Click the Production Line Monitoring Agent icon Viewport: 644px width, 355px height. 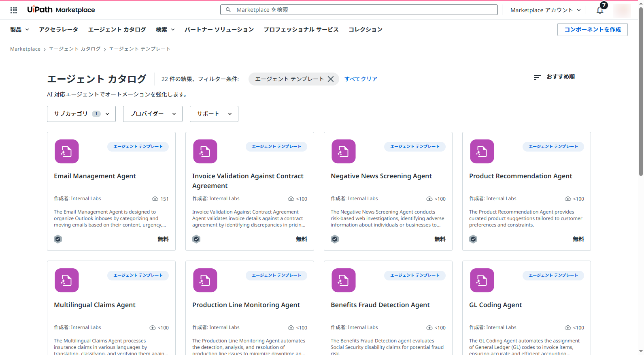click(205, 280)
